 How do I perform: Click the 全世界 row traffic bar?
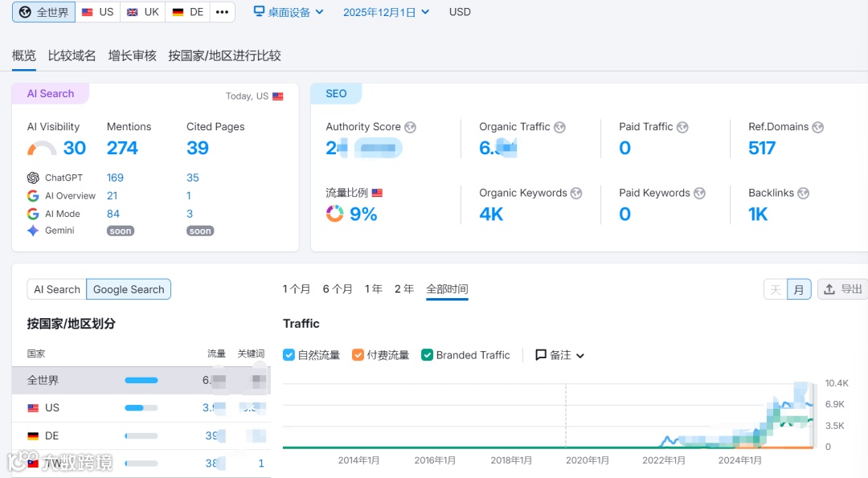141,380
